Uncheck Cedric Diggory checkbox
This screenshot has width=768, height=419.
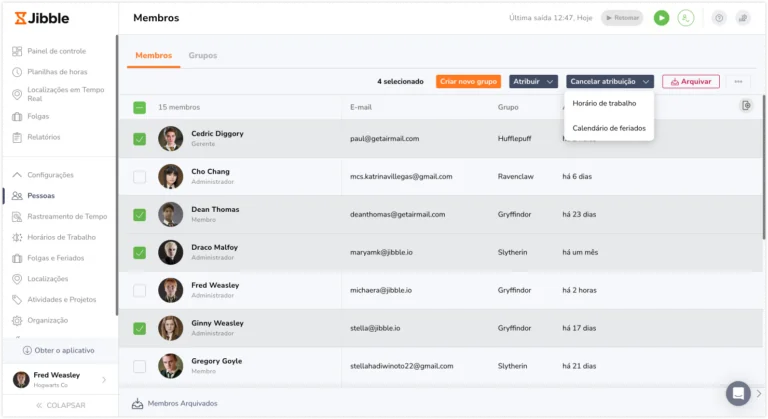pos(140,139)
